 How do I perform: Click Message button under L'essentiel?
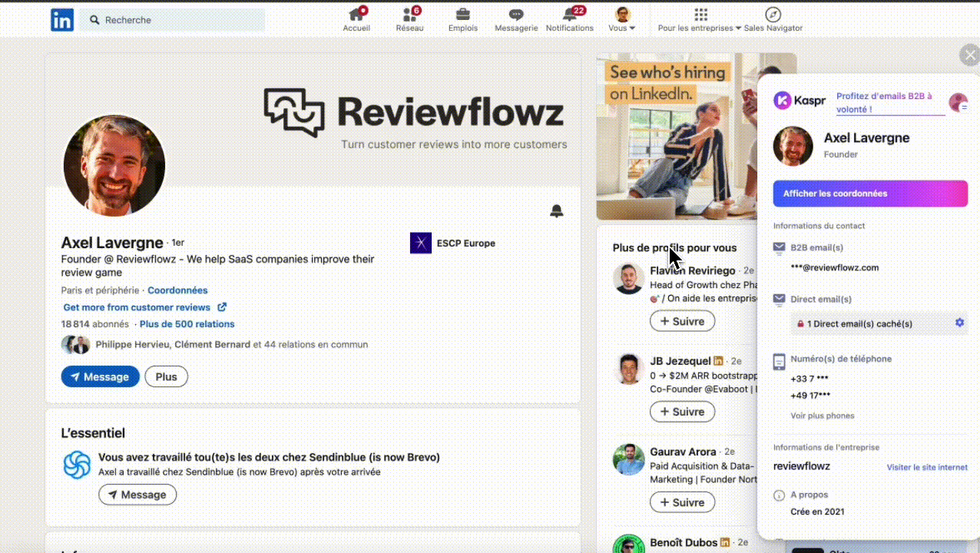point(137,495)
